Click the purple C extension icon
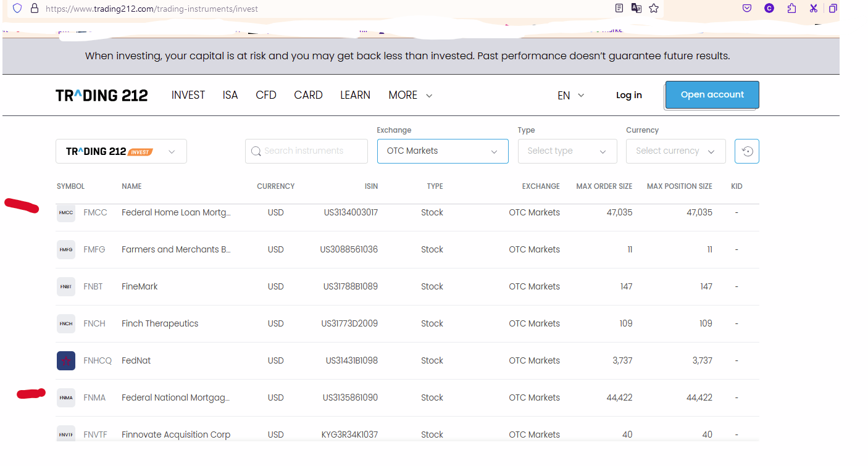This screenshot has height=466, width=868. (x=769, y=8)
